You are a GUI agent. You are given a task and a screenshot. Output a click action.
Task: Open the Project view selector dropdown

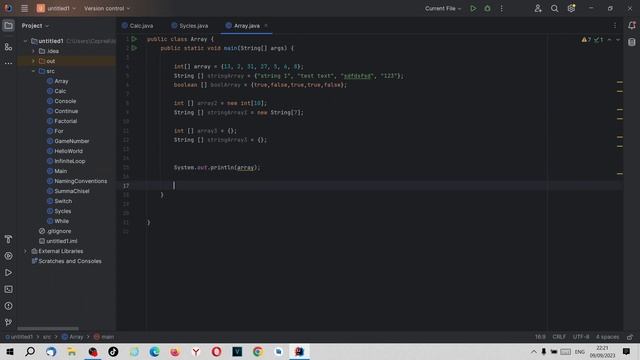[35, 26]
